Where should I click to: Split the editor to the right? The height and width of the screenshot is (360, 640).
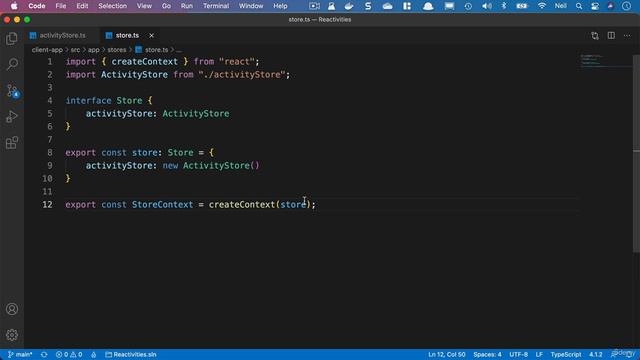click(x=611, y=36)
